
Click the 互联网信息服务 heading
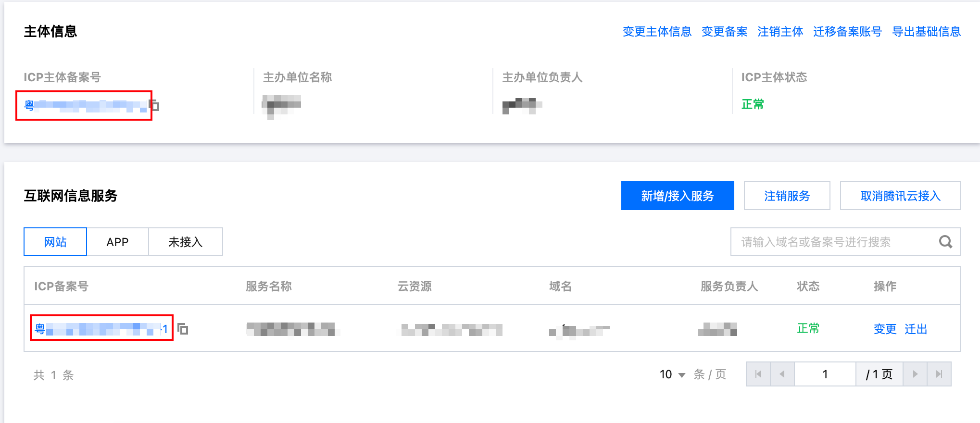click(x=71, y=196)
